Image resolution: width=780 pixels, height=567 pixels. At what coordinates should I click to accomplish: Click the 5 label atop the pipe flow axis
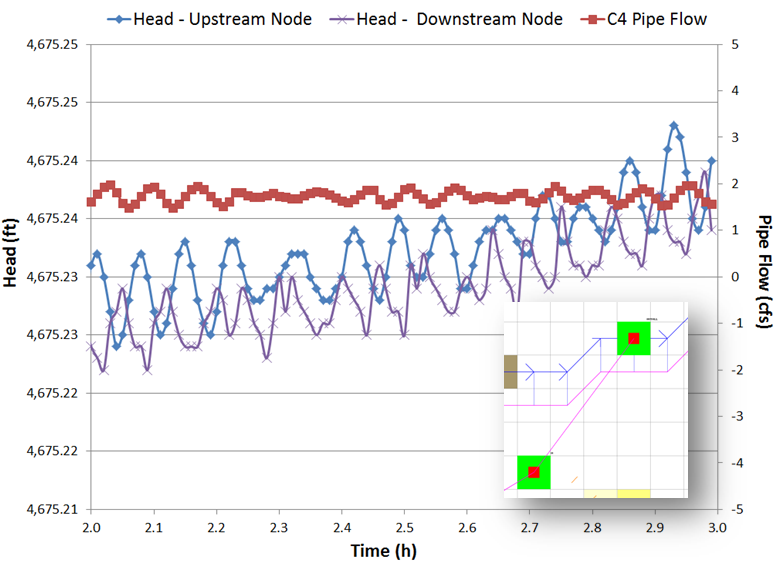[735, 44]
